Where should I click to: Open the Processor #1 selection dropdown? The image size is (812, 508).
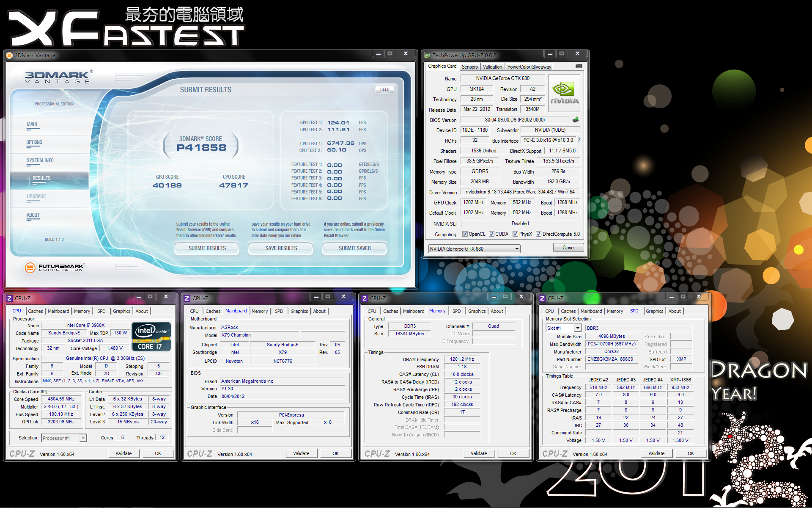tap(64, 438)
